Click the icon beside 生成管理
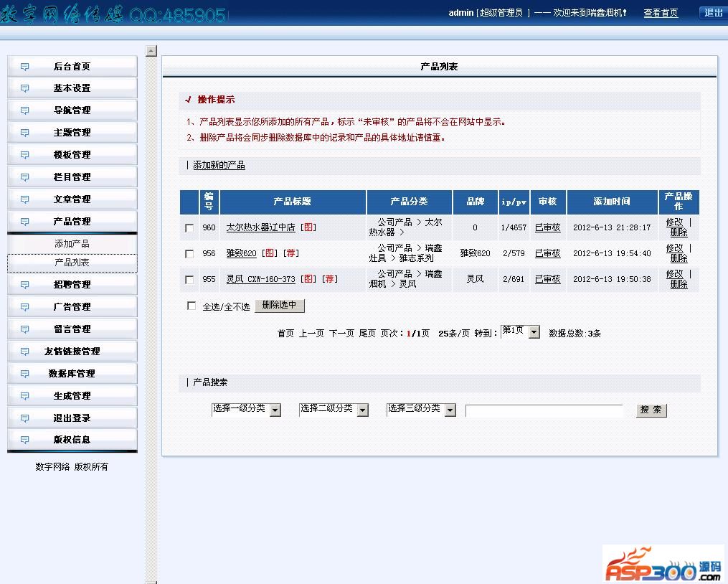 pos(24,396)
